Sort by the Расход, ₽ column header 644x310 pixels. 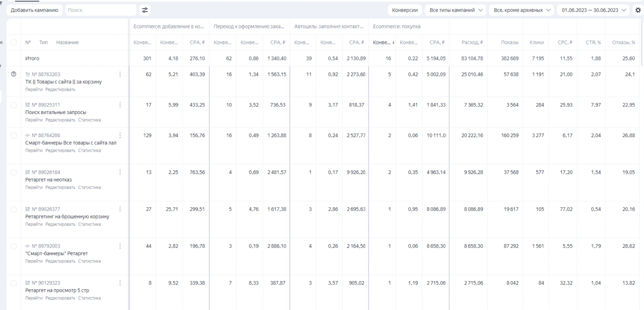[x=473, y=42]
